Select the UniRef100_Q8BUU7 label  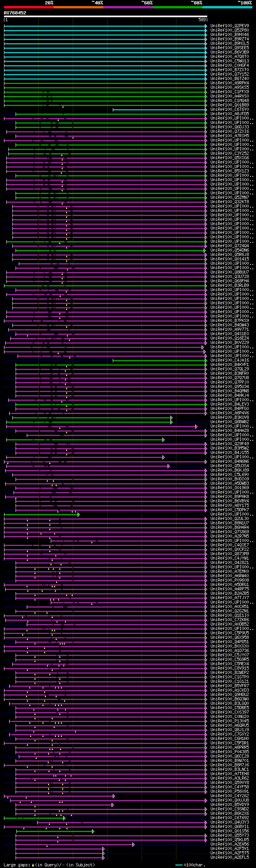click(x=230, y=272)
